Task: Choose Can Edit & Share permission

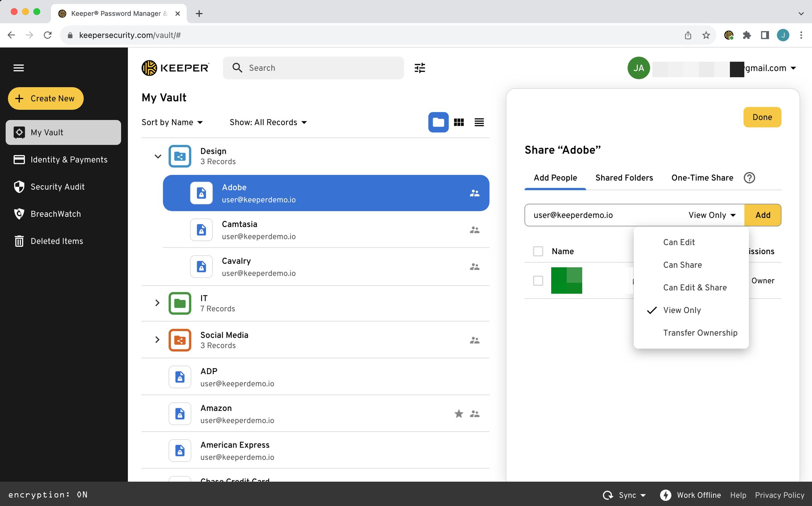Action: coord(695,287)
